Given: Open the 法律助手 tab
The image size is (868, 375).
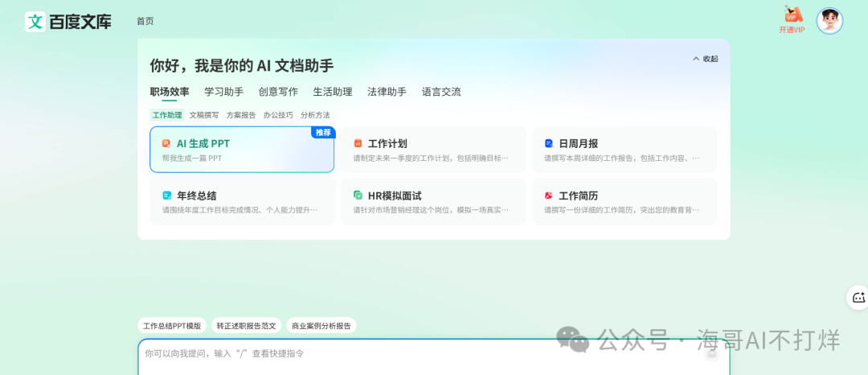Looking at the screenshot, I should (387, 92).
